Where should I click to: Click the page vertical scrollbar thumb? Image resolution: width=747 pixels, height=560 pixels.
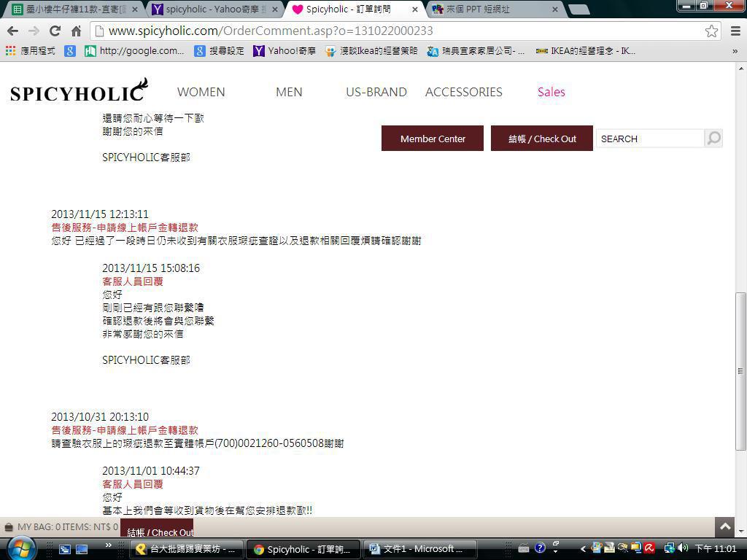pos(740,371)
